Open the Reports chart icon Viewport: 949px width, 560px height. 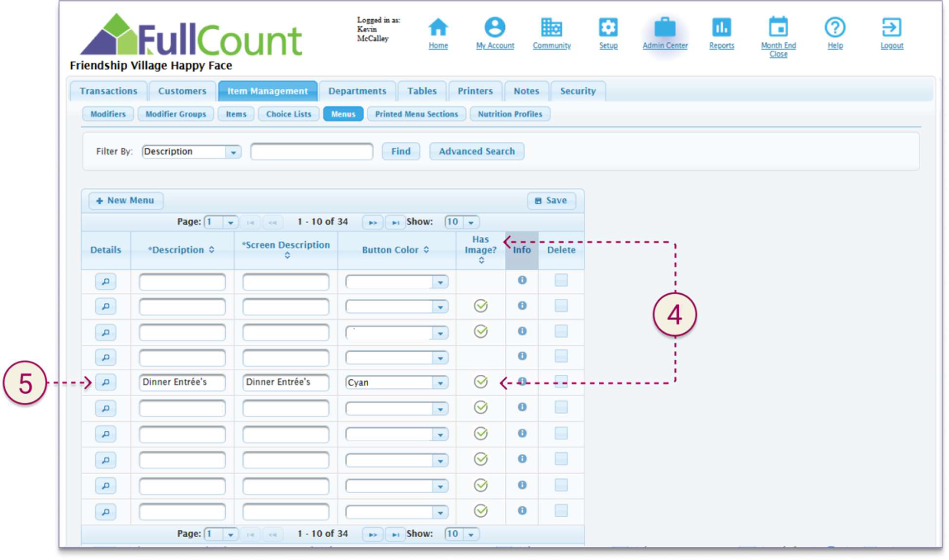point(721,28)
